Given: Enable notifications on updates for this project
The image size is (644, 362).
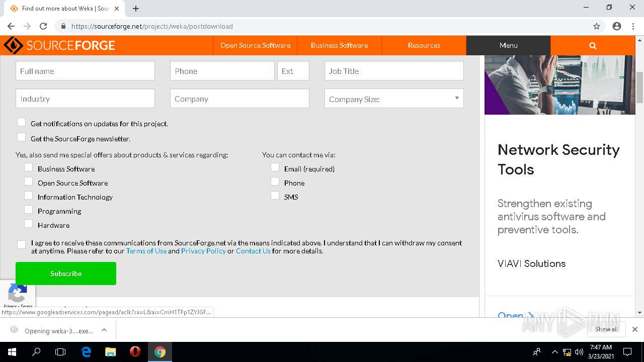Looking at the screenshot, I should (21, 122).
